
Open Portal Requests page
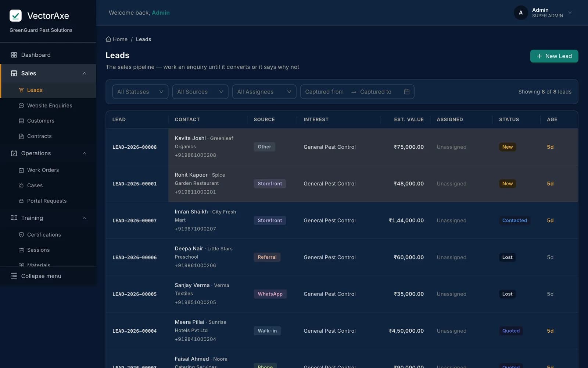pyautogui.click(x=48, y=201)
